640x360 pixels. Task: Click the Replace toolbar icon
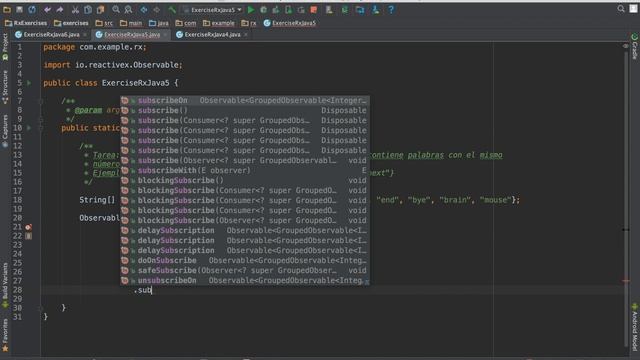(128, 9)
